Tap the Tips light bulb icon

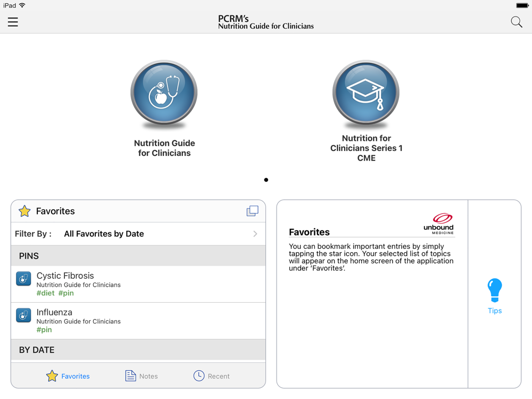tap(494, 290)
